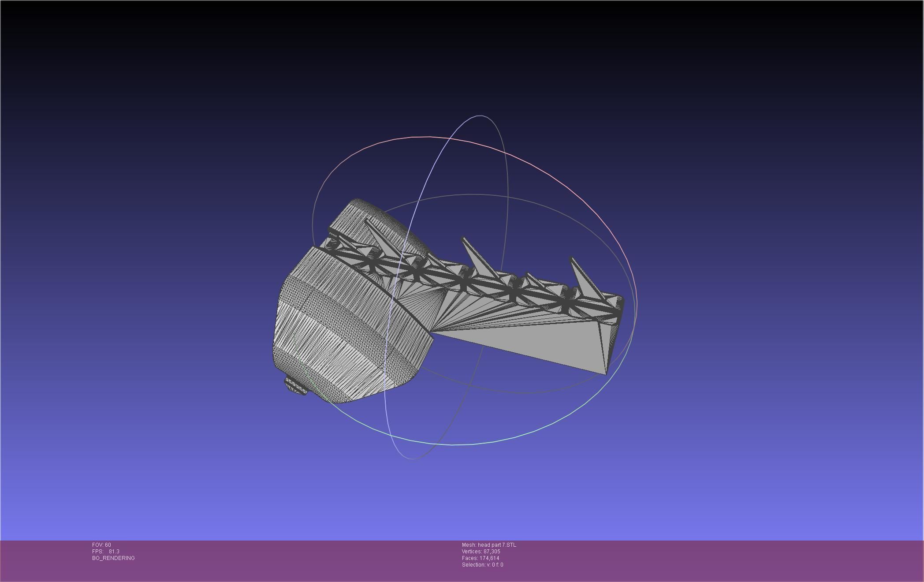The height and width of the screenshot is (582, 924).
Task: Click 'Selection: v: 0 f: 0' text
Action: (x=482, y=565)
